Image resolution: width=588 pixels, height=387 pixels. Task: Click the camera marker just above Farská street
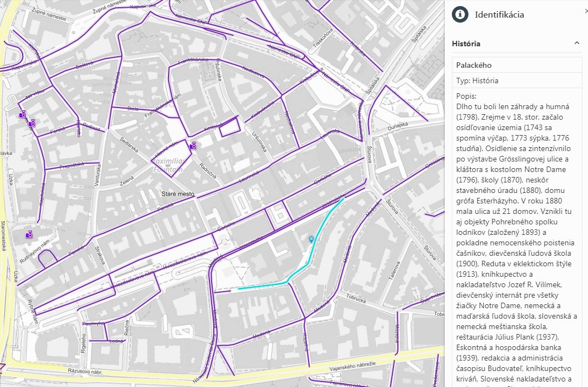coord(32,123)
